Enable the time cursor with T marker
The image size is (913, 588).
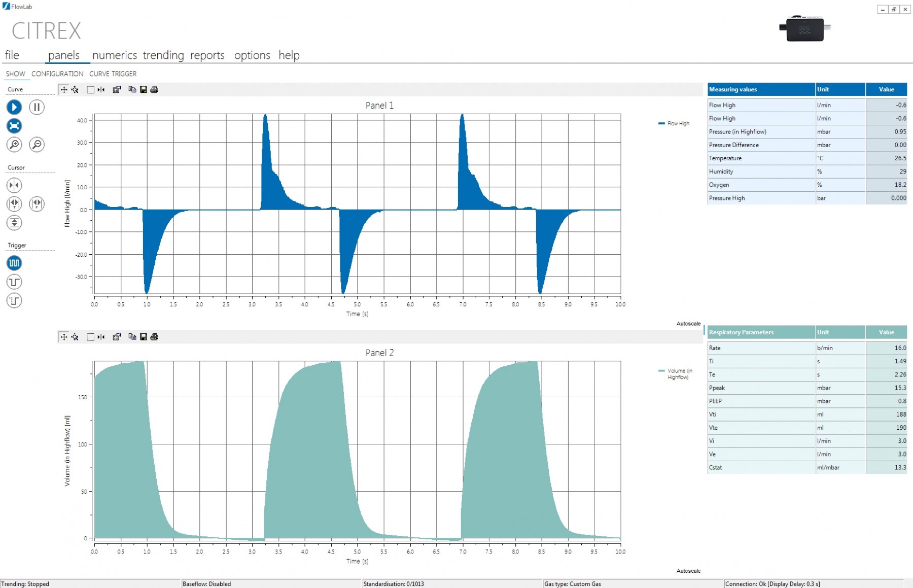[14, 204]
